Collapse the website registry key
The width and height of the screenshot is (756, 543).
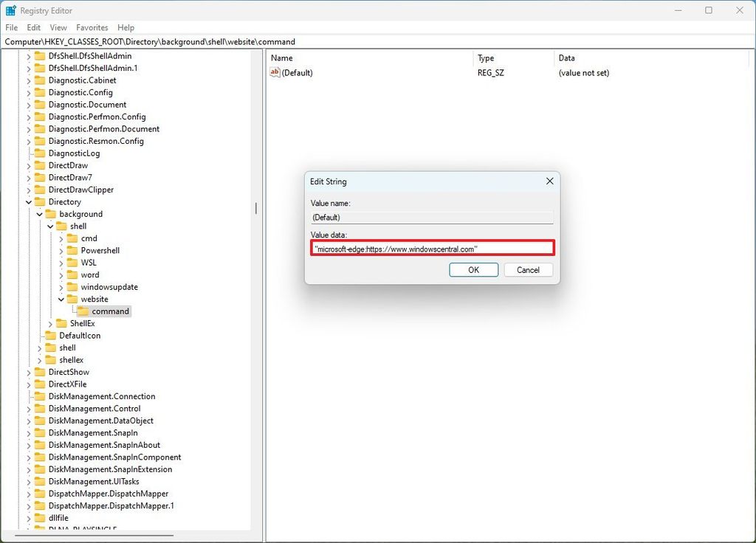tap(61, 299)
